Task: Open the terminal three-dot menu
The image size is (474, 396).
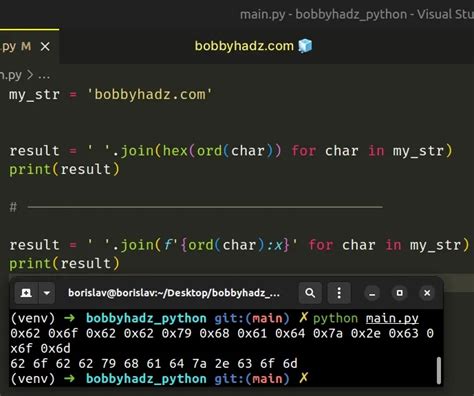Action: coord(339,293)
